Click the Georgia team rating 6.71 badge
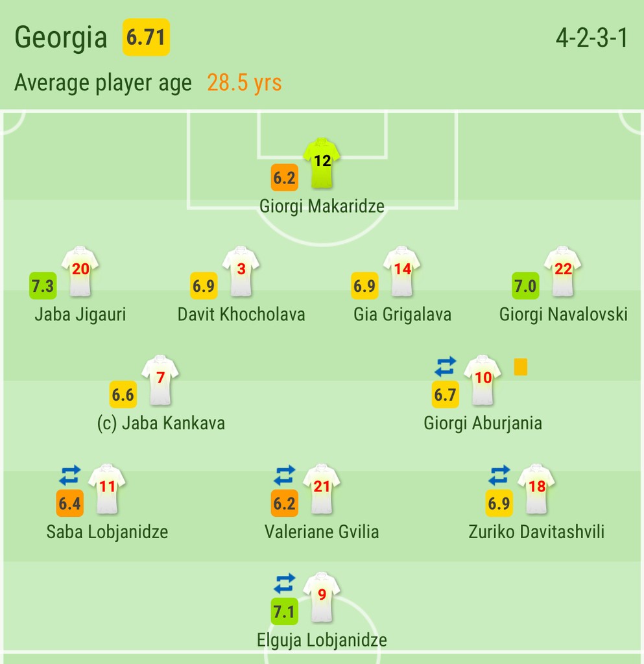Viewport: 644px width, 664px height. coord(146,37)
